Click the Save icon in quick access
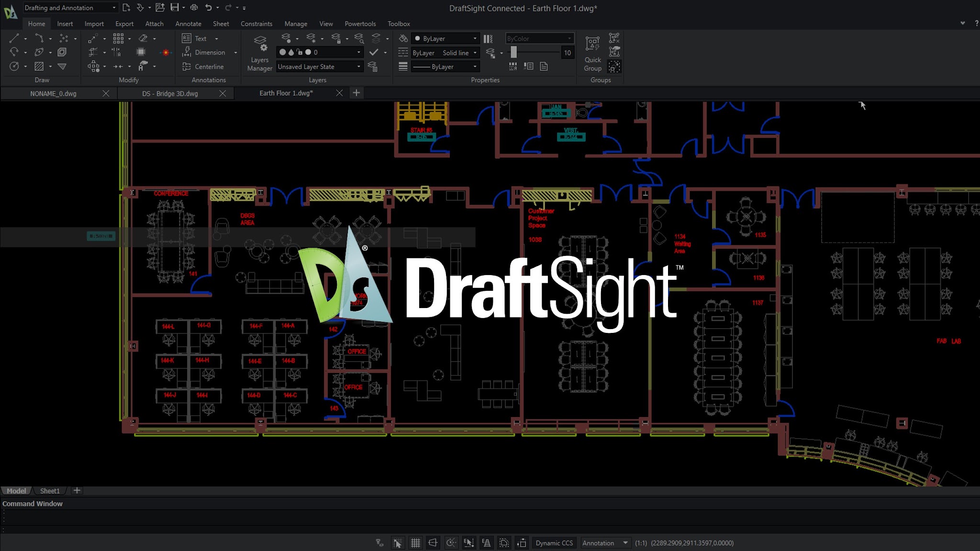The height and width of the screenshot is (551, 980). coord(175,8)
